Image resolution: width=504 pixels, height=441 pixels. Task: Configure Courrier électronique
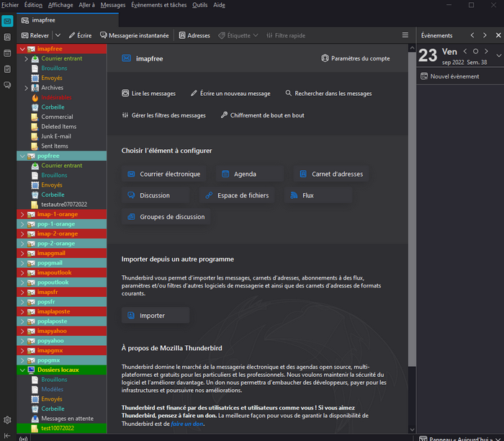click(x=163, y=174)
